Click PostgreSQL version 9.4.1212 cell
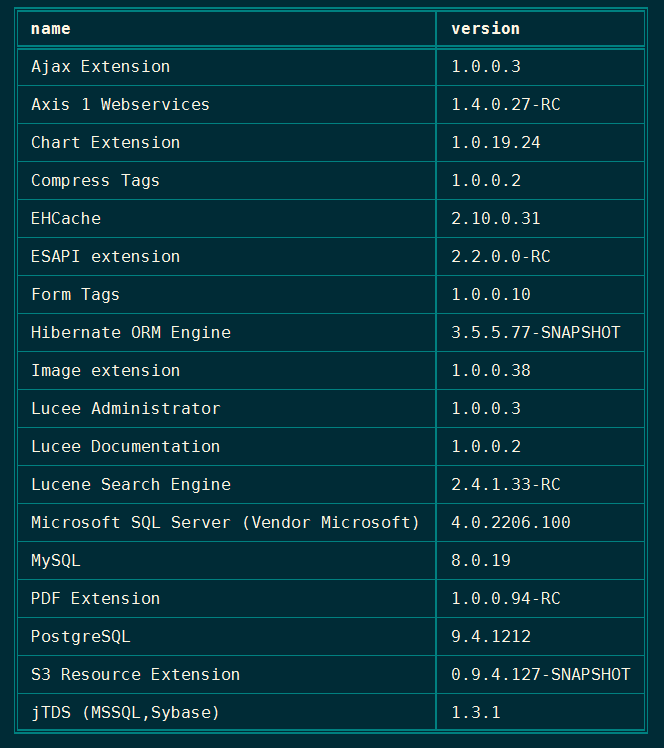The width and height of the screenshot is (664, 748). pos(490,637)
